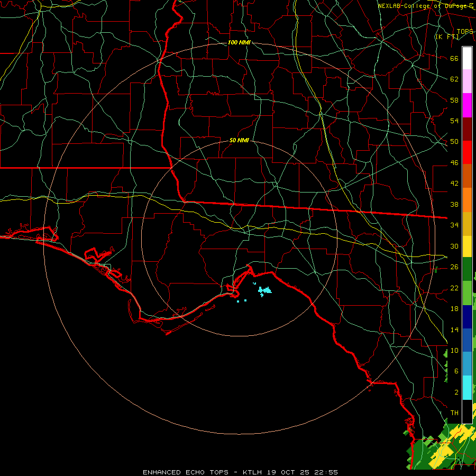The height and width of the screenshot is (476, 476).
Task: Click the 2 value on the legend
Action: (x=456, y=392)
